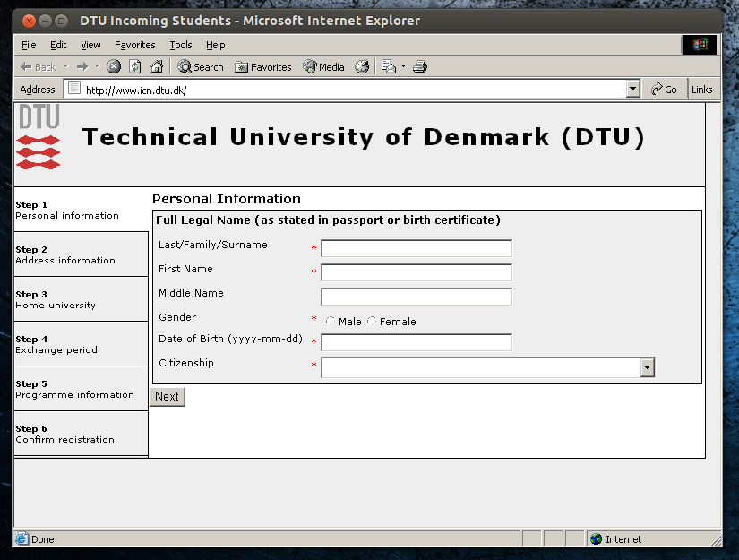Go to Step 1 Personal information
Image resolution: width=739 pixels, height=560 pixels.
[x=81, y=210]
